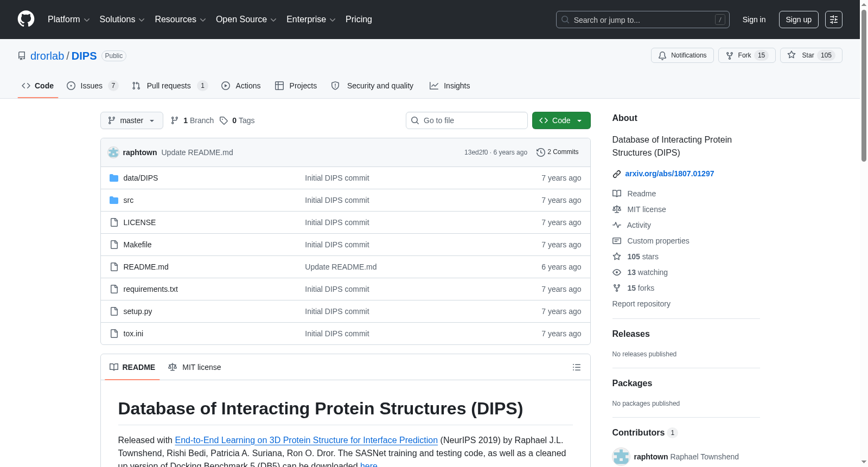This screenshot has height=467, width=868.
Task: Click Report repository link
Action: tap(641, 304)
